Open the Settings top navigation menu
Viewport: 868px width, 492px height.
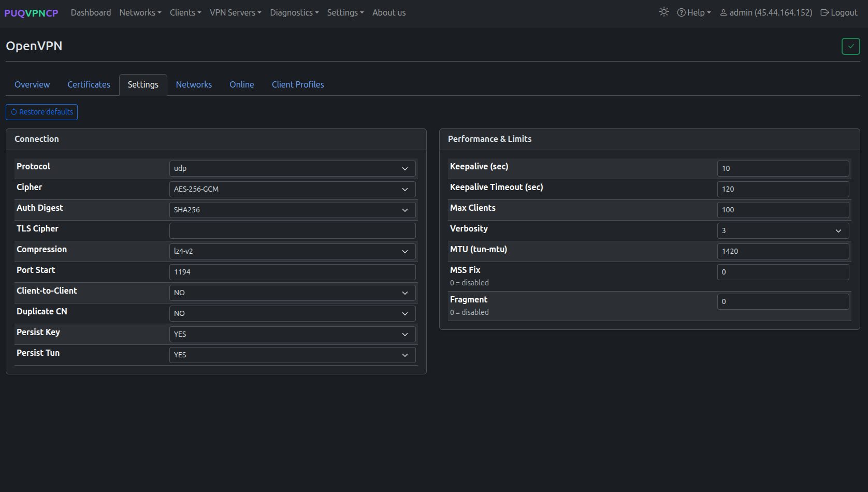[x=345, y=12]
